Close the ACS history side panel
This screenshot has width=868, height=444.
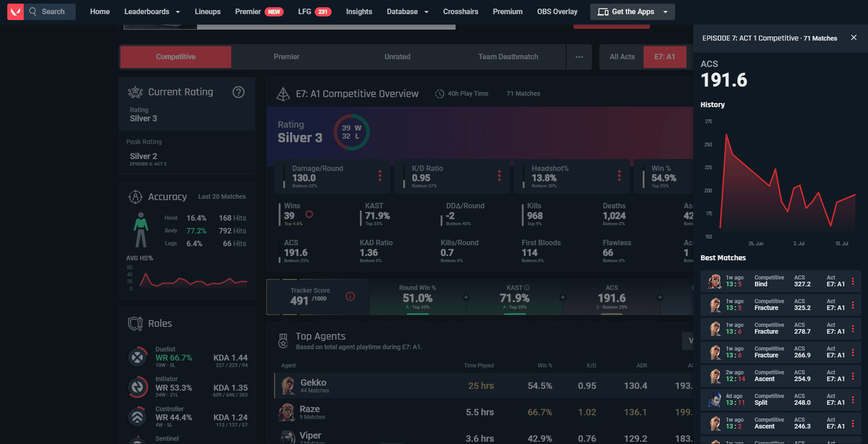[853, 38]
